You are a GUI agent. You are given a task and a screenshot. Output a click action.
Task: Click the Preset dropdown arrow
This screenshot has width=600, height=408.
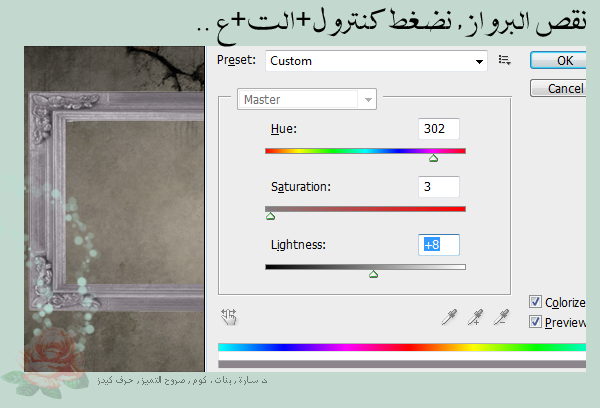click(x=480, y=61)
